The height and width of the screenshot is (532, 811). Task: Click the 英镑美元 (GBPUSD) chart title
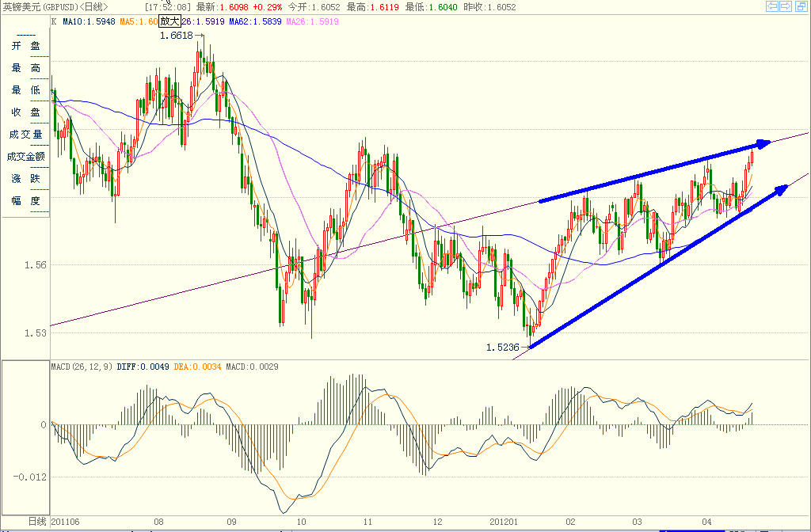40,6
